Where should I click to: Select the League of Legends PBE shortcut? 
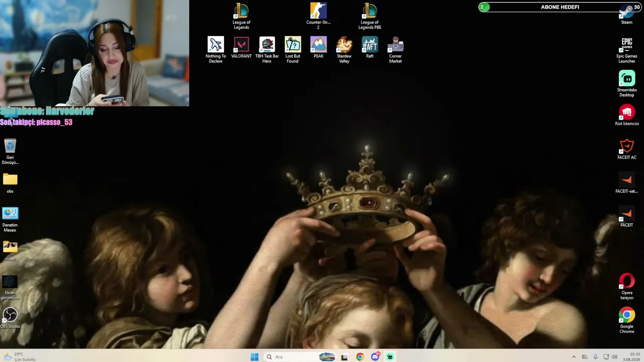coord(370,16)
